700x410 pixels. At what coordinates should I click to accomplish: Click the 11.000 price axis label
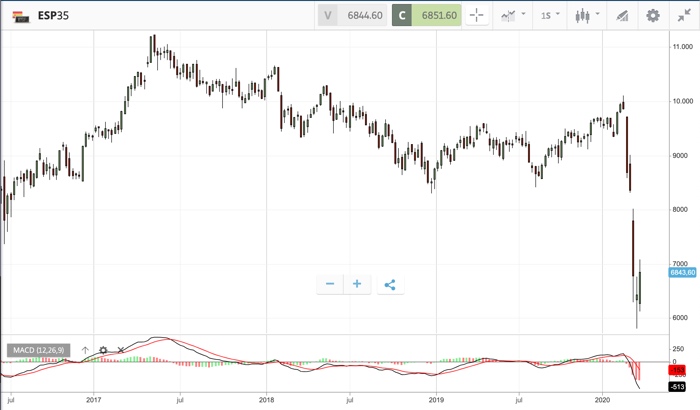tap(682, 46)
